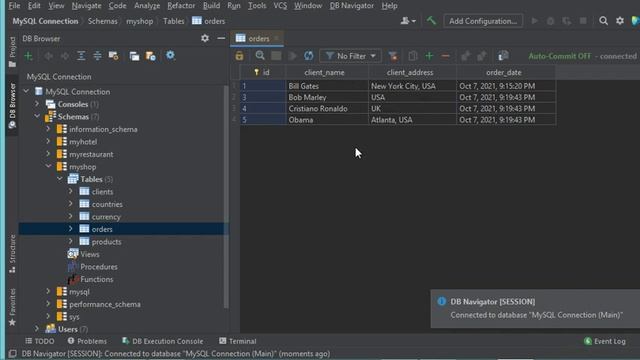Click the build hammer icon

(431, 21)
